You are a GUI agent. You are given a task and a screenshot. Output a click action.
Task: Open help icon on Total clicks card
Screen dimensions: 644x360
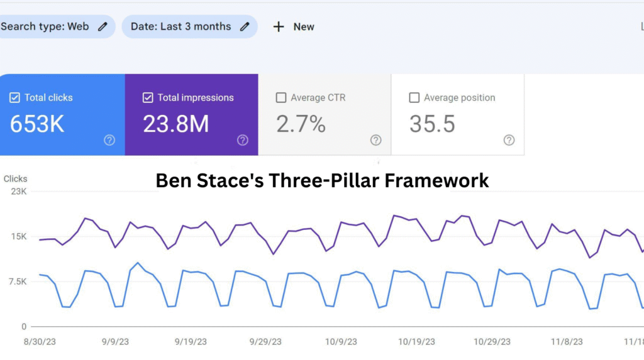tap(109, 140)
